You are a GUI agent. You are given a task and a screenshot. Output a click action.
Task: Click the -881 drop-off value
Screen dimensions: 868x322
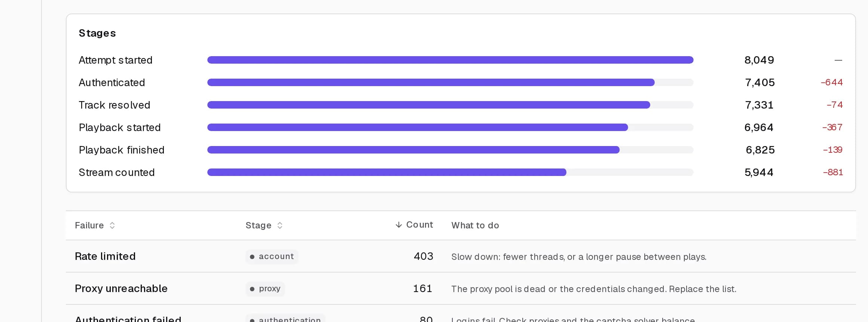tap(833, 172)
